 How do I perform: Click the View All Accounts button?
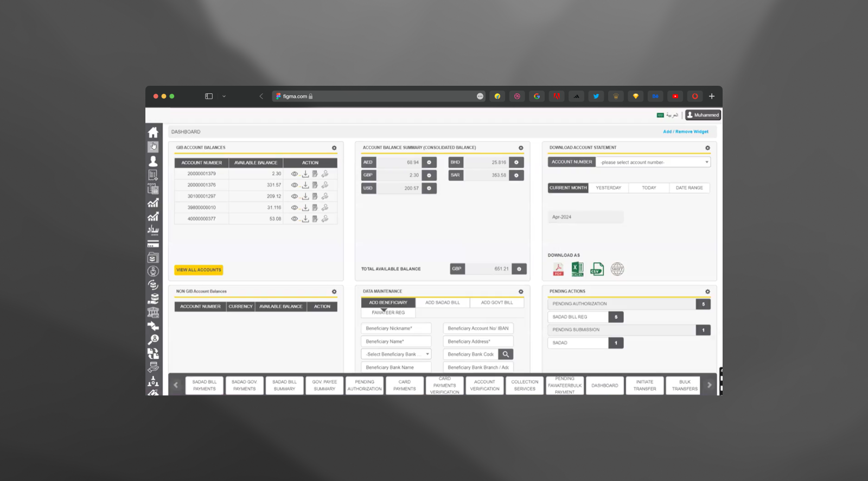[199, 270]
